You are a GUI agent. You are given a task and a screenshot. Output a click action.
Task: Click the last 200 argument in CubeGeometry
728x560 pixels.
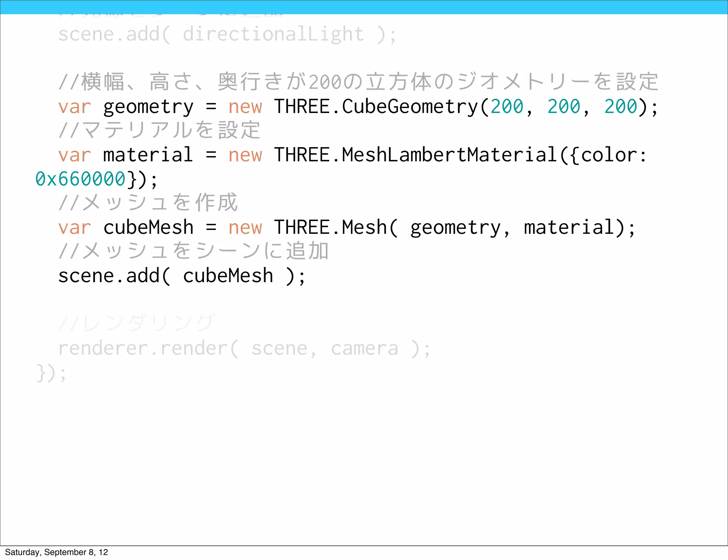pyautogui.click(x=621, y=107)
